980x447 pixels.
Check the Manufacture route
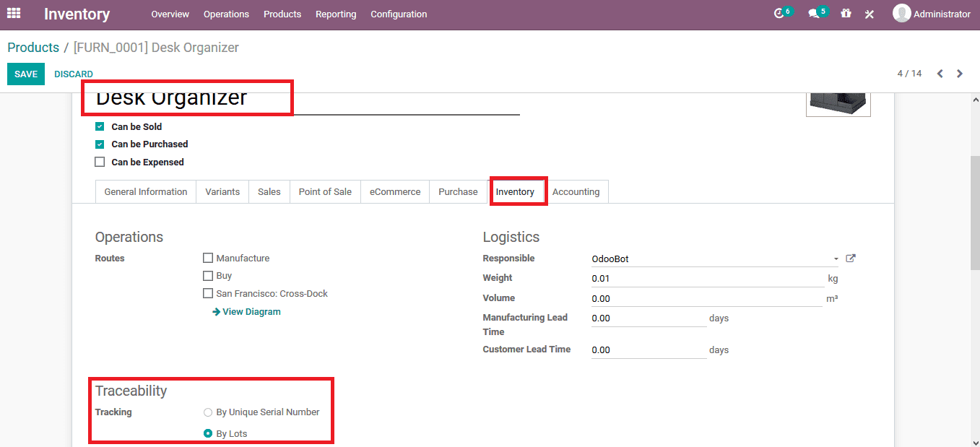[x=208, y=258]
